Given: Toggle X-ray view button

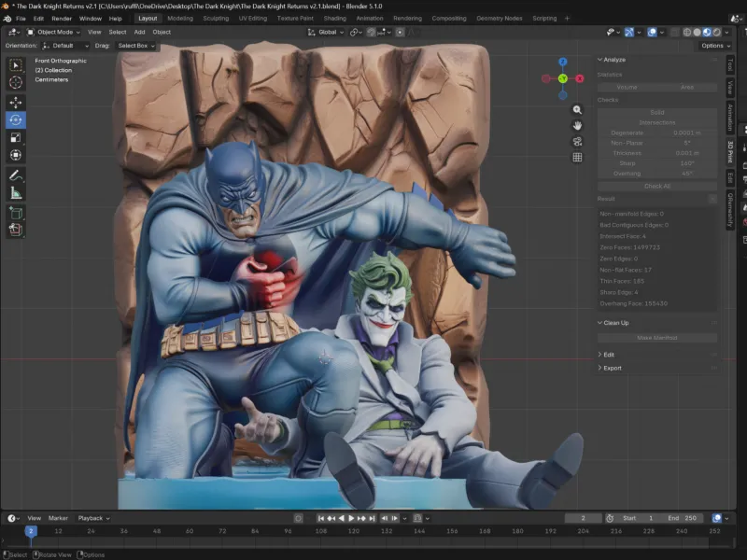Looking at the screenshot, I should pos(674,32).
